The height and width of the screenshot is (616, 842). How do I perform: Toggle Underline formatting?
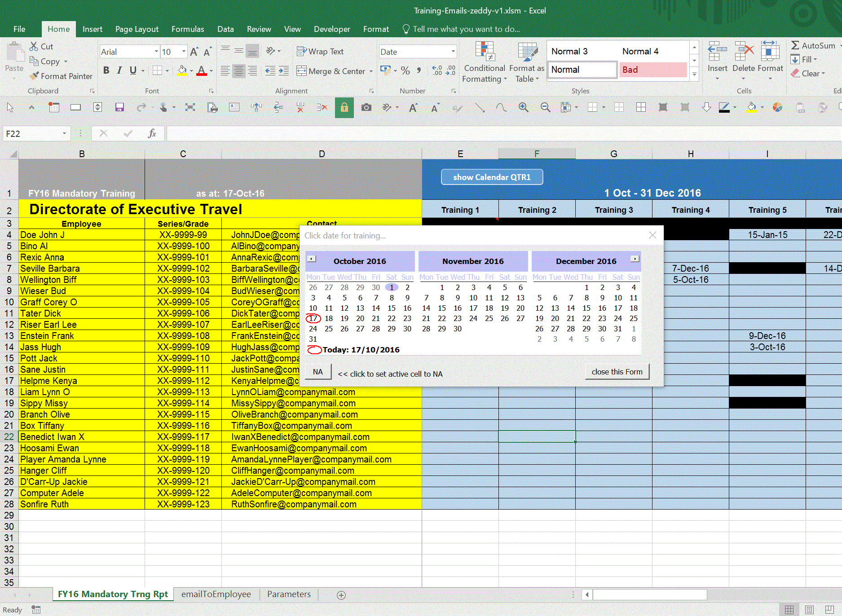click(133, 70)
